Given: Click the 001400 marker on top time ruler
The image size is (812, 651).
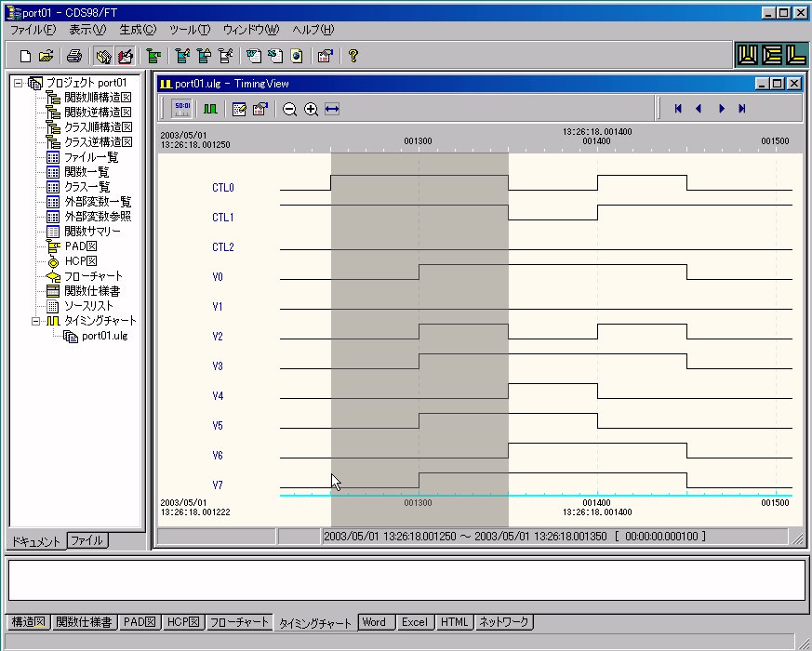Looking at the screenshot, I should click(596, 140).
